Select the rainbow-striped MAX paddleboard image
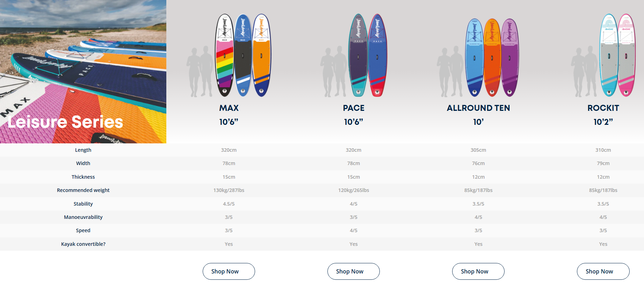 [224, 56]
